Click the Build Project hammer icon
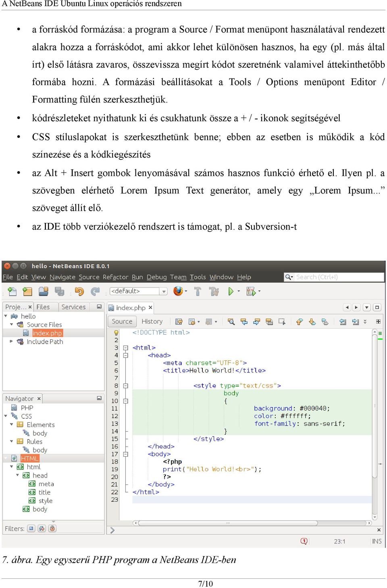This screenshot has height=588, width=387. tap(198, 291)
